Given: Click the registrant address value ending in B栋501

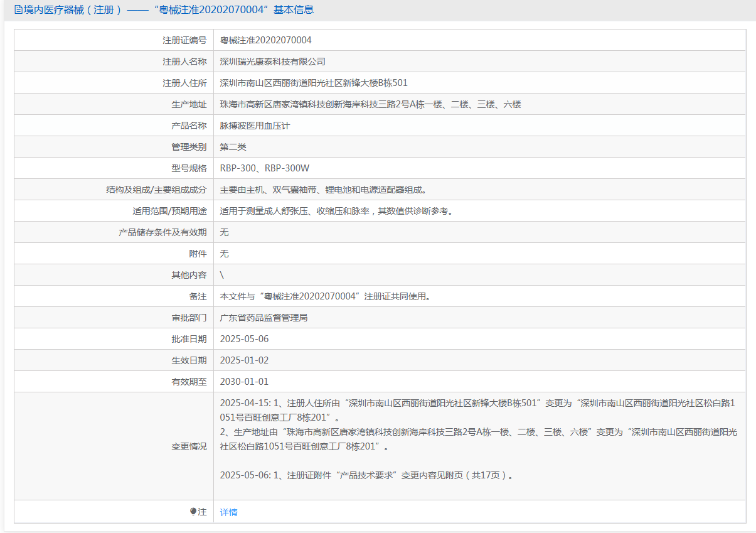Looking at the screenshot, I should 314,83.
